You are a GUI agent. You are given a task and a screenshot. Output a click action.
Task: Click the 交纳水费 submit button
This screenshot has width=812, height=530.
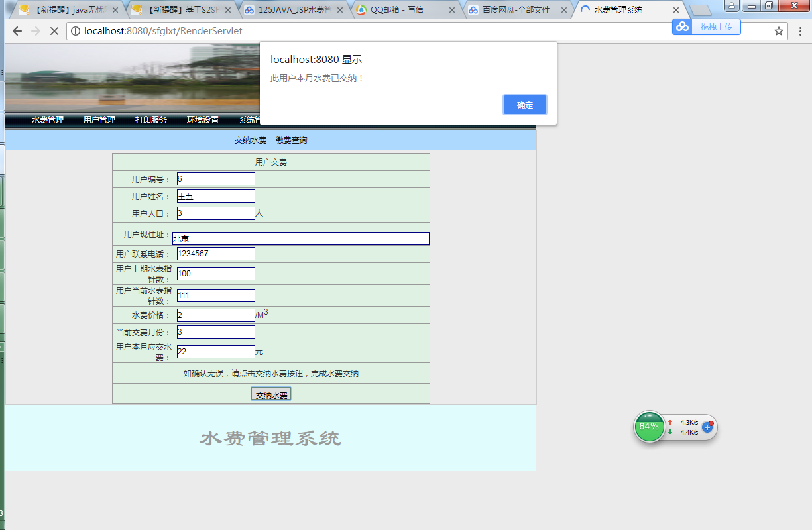271,394
